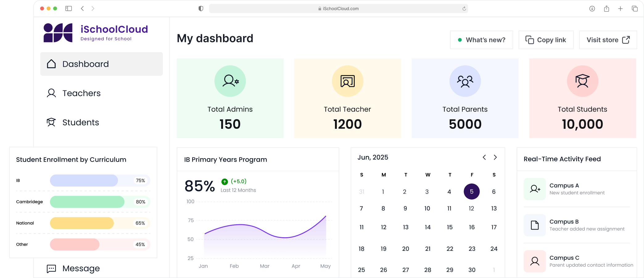Open the Visit store link

pos(608,40)
